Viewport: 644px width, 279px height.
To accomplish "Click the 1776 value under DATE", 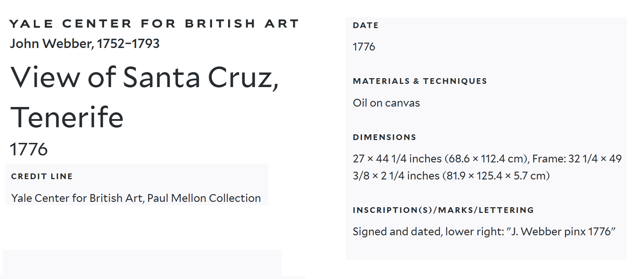I will click(364, 47).
